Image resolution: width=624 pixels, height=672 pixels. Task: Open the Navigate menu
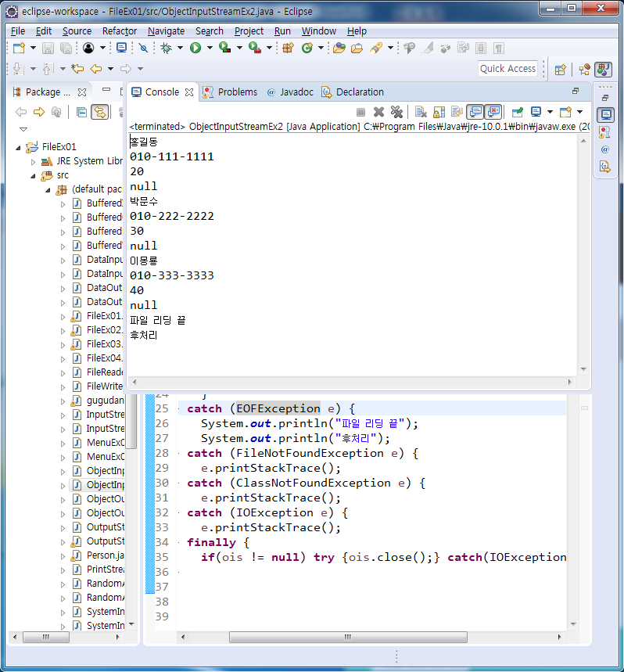[167, 31]
